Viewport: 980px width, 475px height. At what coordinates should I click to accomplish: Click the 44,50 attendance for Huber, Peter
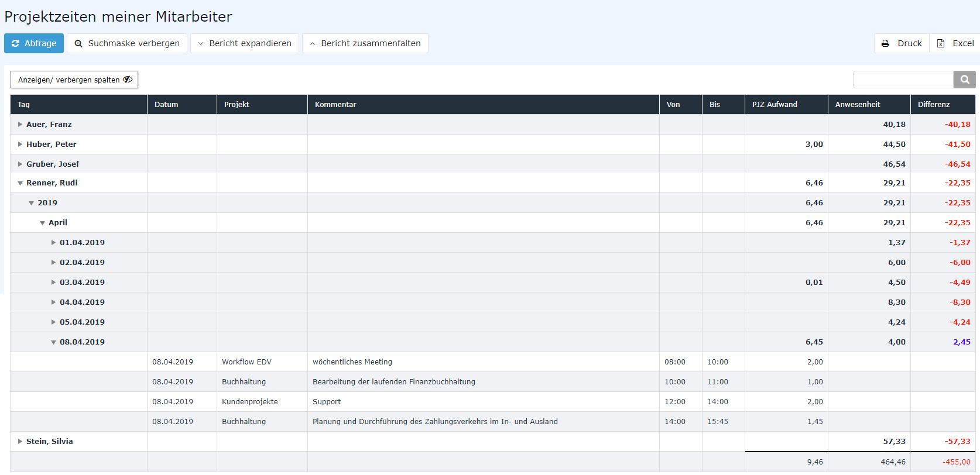[895, 144]
